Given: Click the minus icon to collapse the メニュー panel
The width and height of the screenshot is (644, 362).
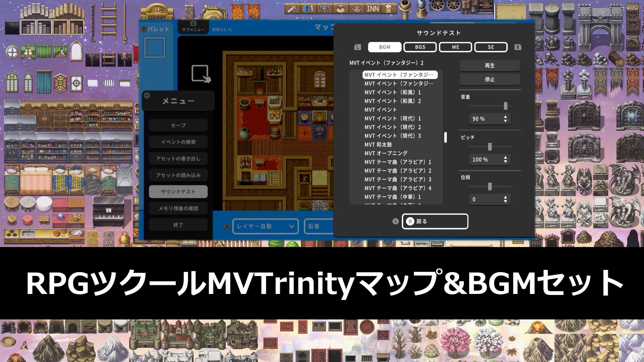Looking at the screenshot, I should pyautogui.click(x=147, y=95).
